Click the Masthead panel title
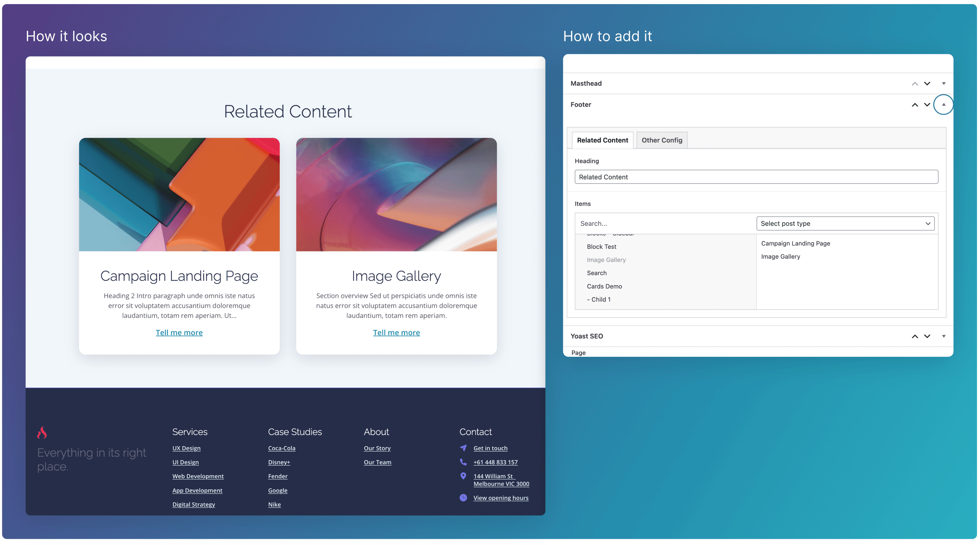The image size is (980, 545). pos(586,84)
